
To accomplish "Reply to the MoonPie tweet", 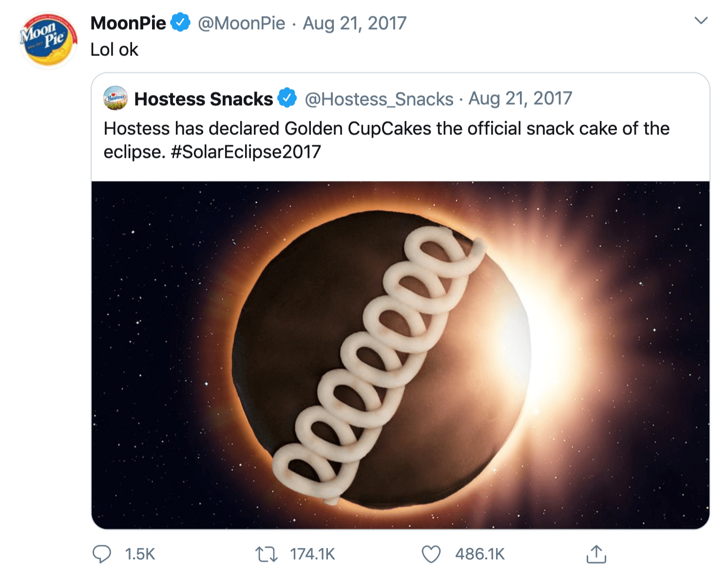I will (x=102, y=554).
